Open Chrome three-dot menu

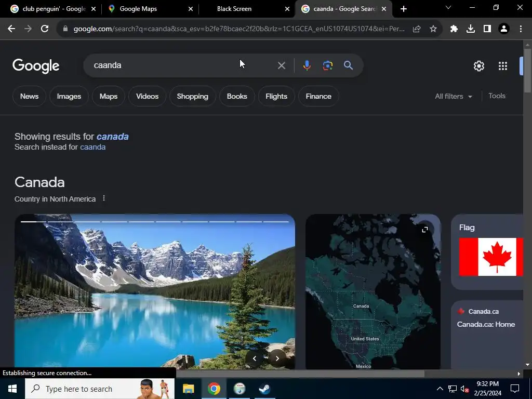[521, 29]
